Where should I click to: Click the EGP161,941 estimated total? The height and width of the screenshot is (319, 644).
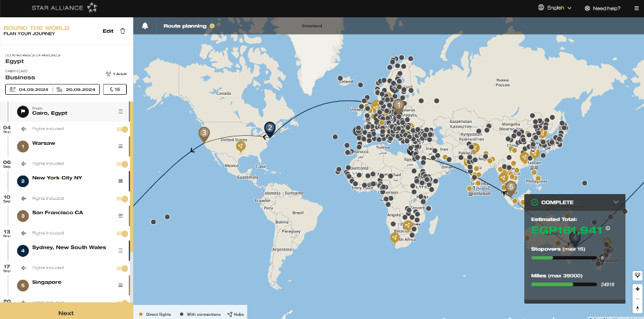[x=567, y=230]
